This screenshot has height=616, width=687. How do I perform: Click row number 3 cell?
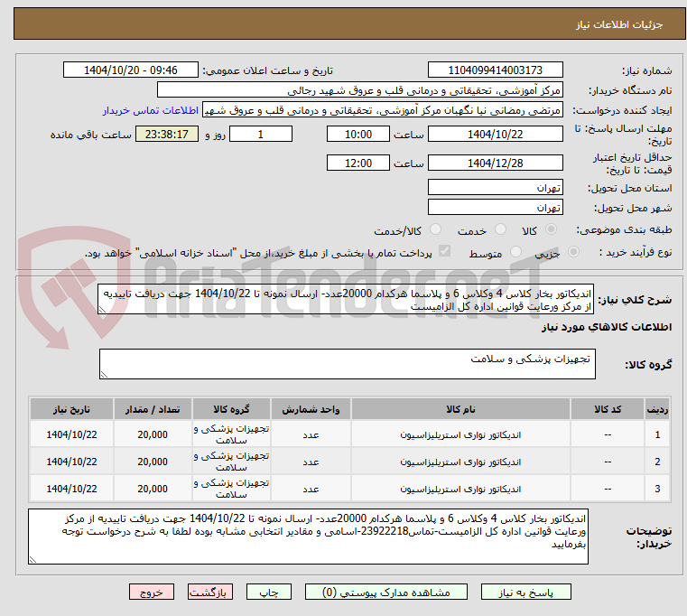tap(657, 489)
